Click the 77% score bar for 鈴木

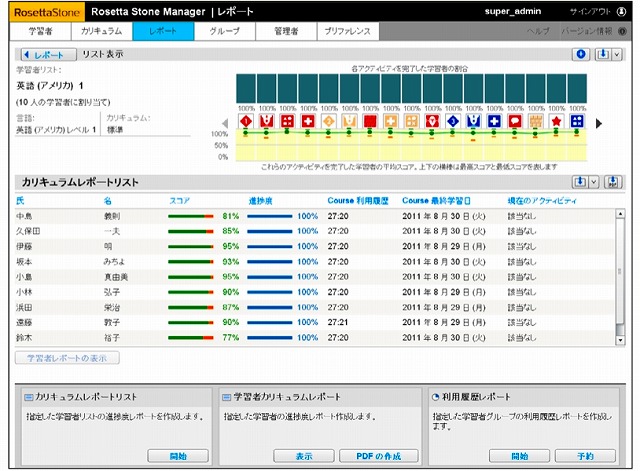(191, 338)
